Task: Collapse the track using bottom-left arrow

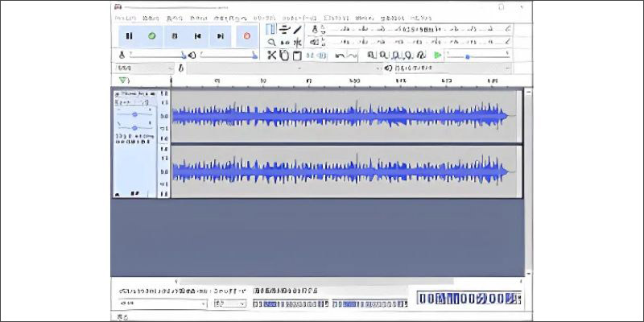Action: coord(118,193)
